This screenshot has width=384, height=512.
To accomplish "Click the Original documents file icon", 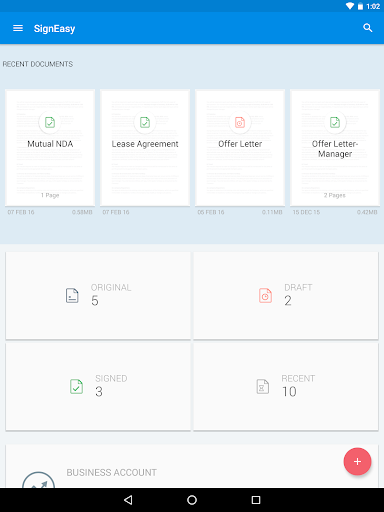I will [x=72, y=296].
